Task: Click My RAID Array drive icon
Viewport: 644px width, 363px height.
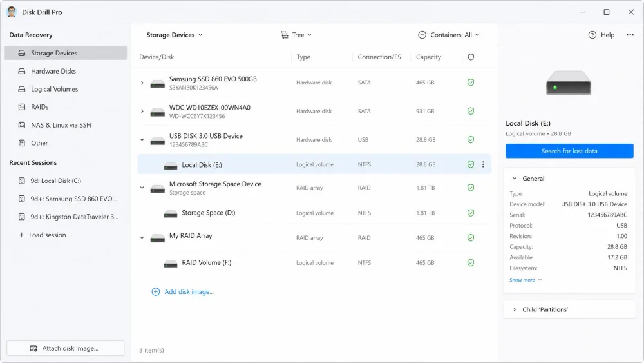Action: click(157, 238)
